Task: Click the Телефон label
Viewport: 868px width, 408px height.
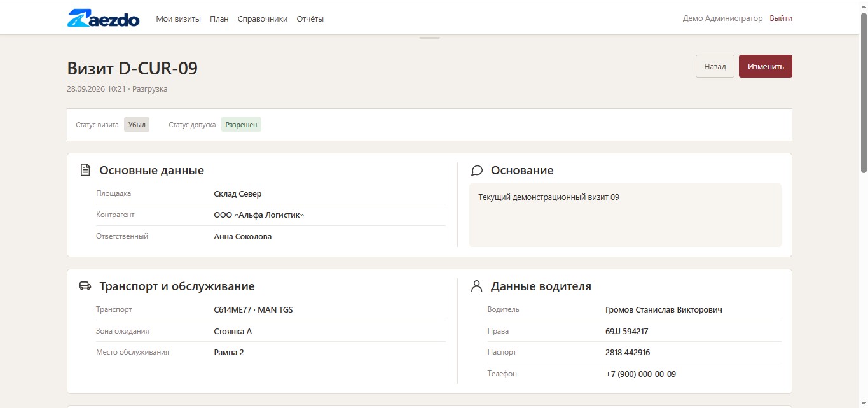Action: pyautogui.click(x=502, y=374)
